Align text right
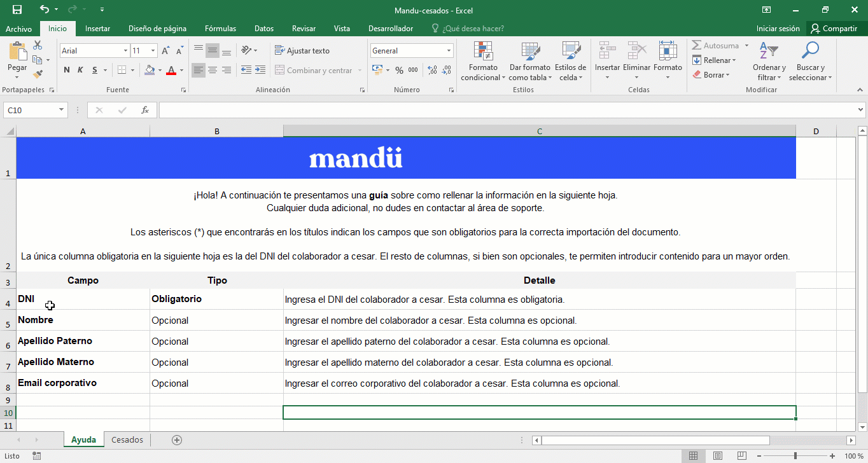The image size is (868, 463). (x=227, y=70)
